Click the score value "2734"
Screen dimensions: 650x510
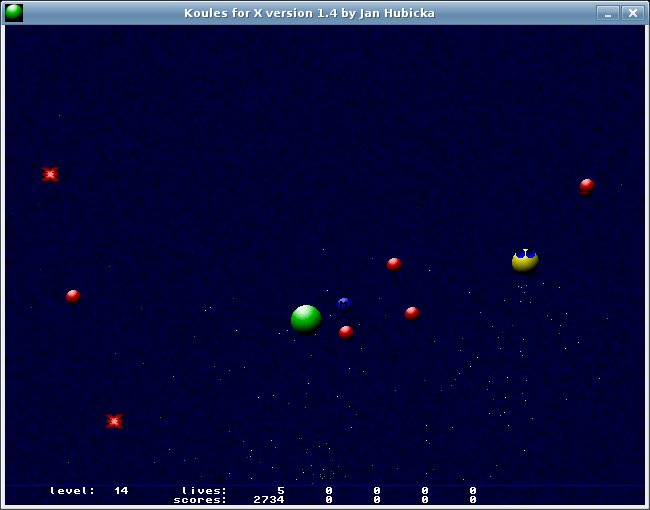coord(269,500)
